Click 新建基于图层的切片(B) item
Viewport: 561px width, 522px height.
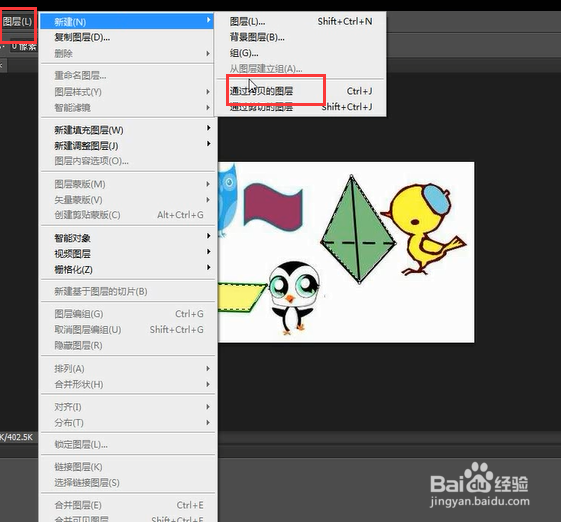(127, 292)
